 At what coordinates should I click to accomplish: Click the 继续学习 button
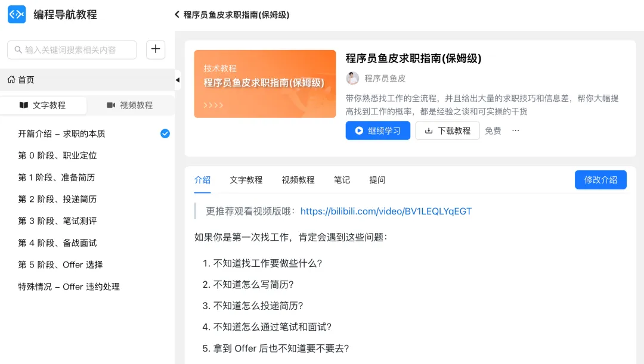click(378, 130)
